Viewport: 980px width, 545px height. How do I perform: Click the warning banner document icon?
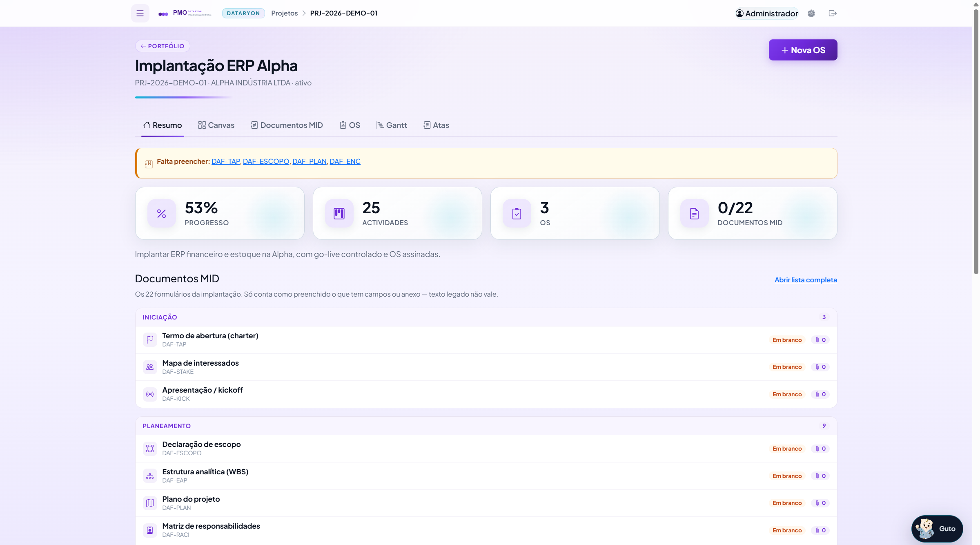pyautogui.click(x=149, y=164)
